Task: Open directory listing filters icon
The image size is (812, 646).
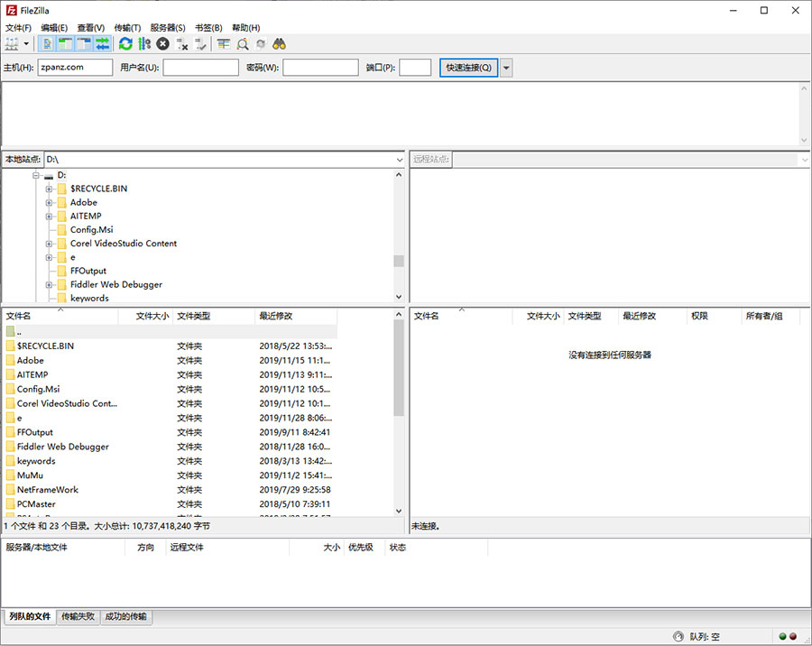Action: tap(224, 44)
